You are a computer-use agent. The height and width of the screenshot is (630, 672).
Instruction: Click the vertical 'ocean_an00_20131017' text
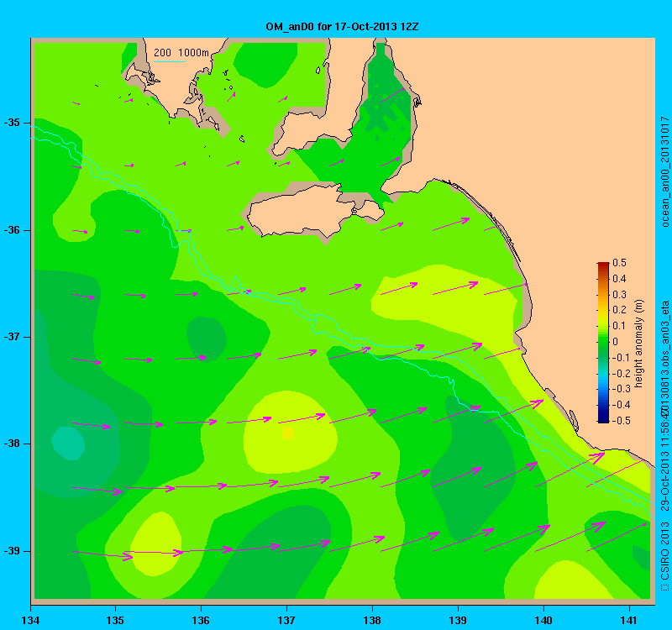click(x=664, y=171)
